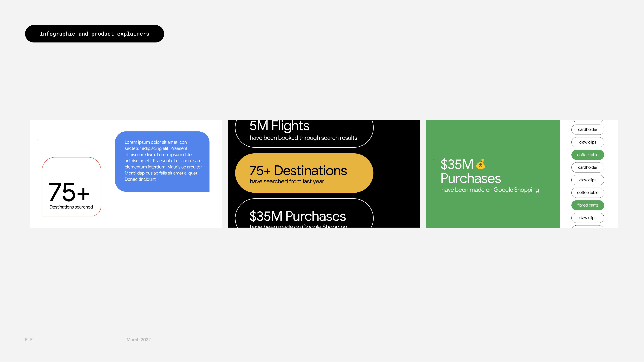This screenshot has width=644, height=362.
Task: Click the red-outlined 75+ Destinations searched card
Action: (71, 187)
